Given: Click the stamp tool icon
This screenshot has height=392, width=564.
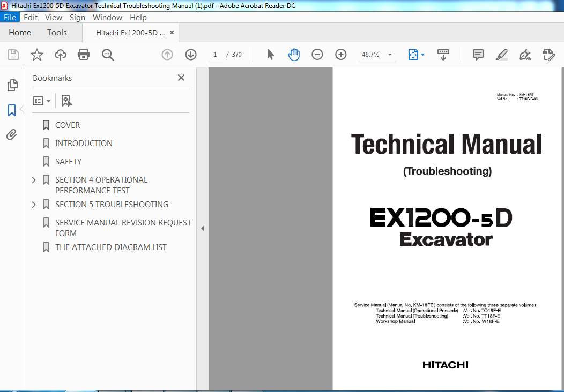Looking at the screenshot, I should point(549,55).
